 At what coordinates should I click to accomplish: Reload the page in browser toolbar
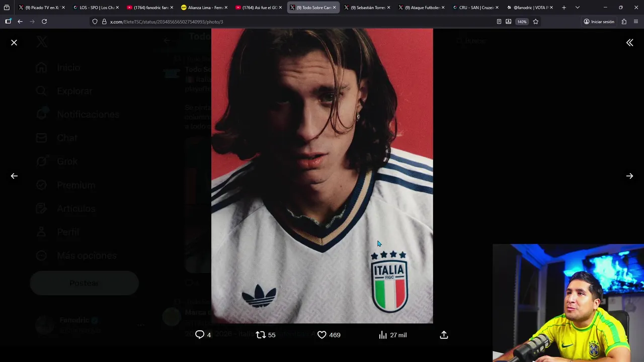[44, 22]
